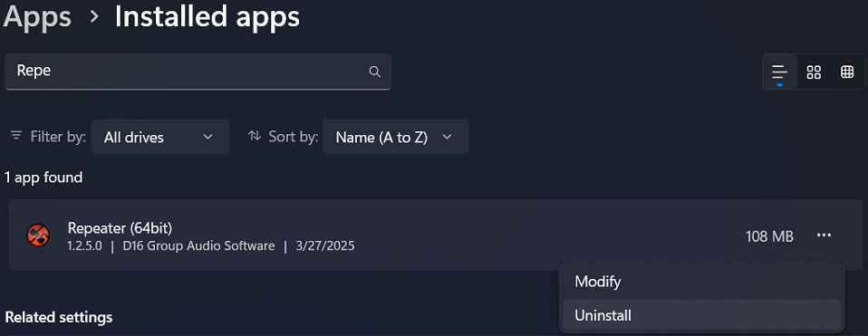The width and height of the screenshot is (868, 336).
Task: Click the chevron beside Name (A to Z)
Action: [448, 137]
